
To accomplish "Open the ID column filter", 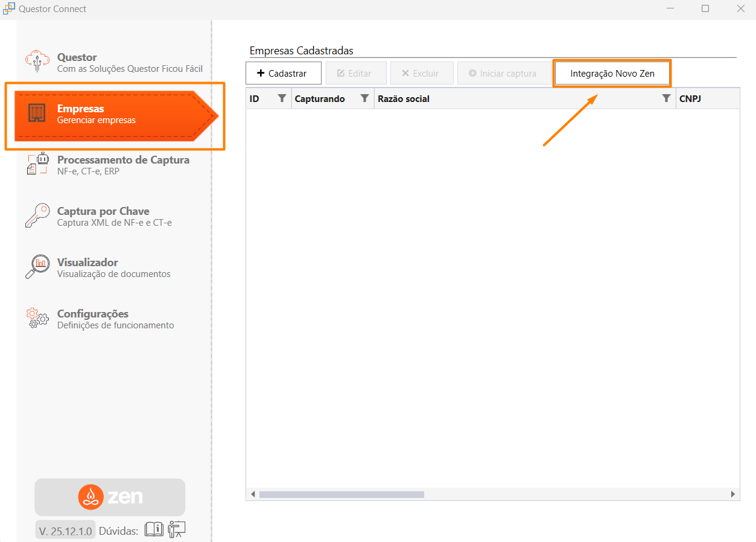I will point(282,98).
